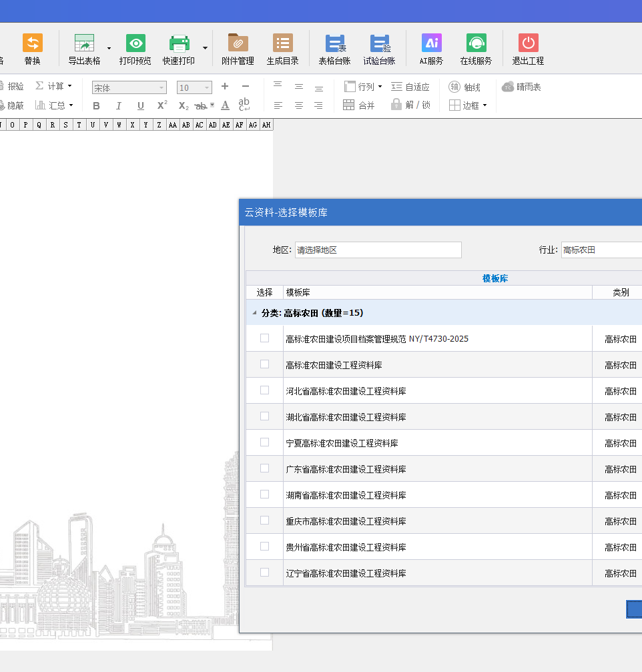Click the 合并 merge cells button

[x=359, y=105]
